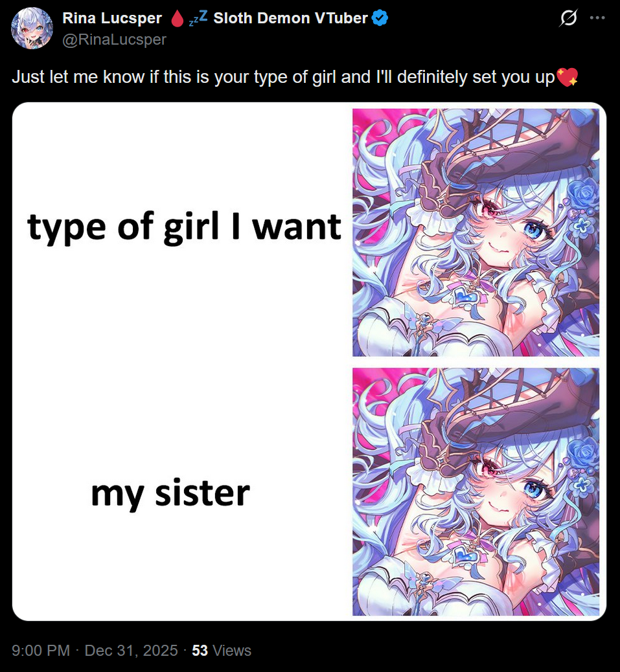This screenshot has width=620, height=672.
Task: Open the three-dot more options menu
Action: coord(597,18)
